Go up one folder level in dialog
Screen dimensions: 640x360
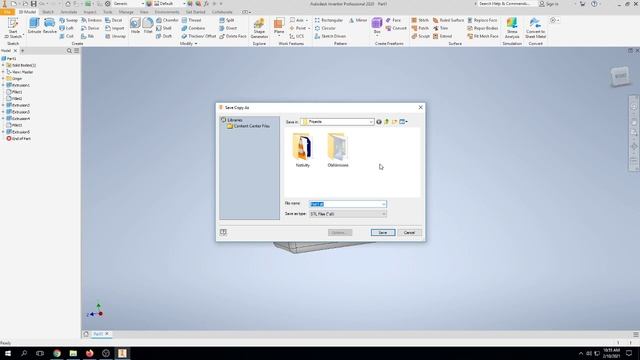(387, 122)
